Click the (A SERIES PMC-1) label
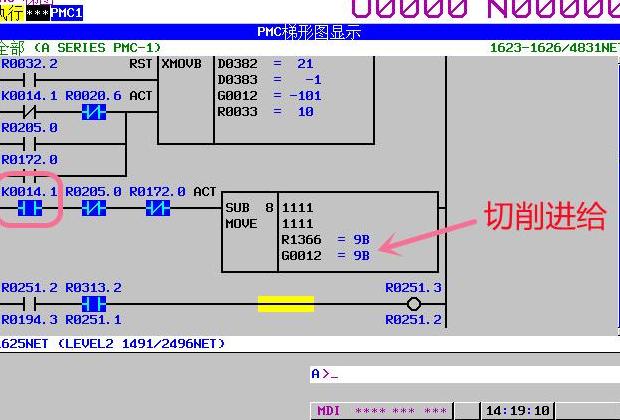The width and height of the screenshot is (620, 420). point(97,48)
